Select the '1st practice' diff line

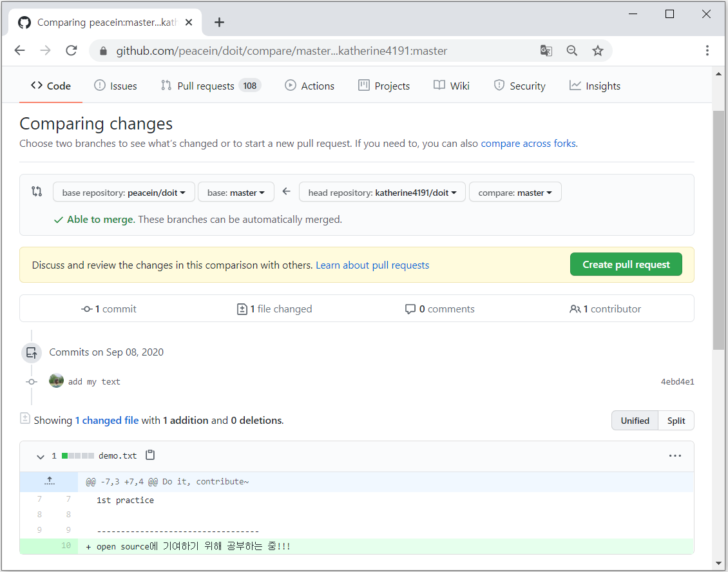pos(125,500)
